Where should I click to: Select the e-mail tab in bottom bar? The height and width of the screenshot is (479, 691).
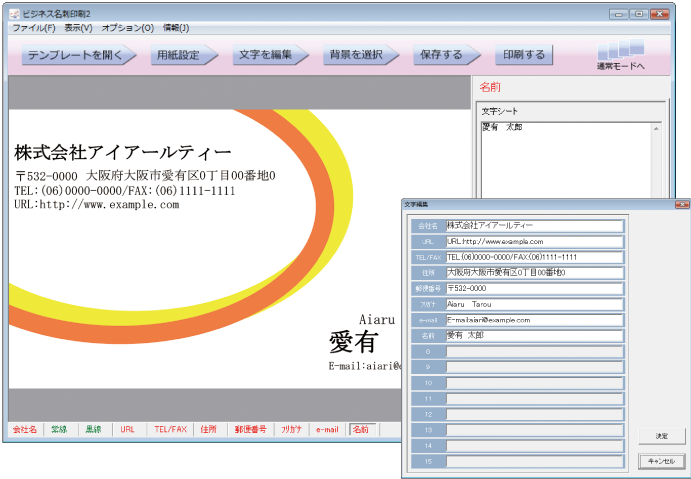(x=327, y=429)
